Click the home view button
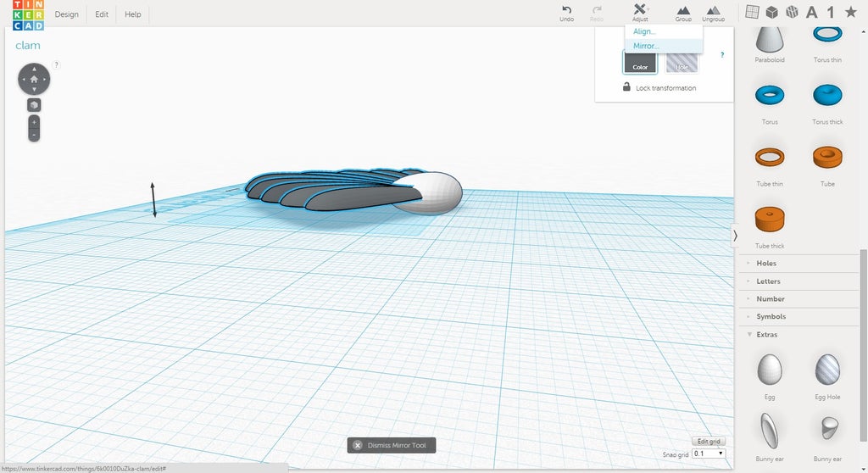Viewport: 868px width, 473px height. coord(34,79)
